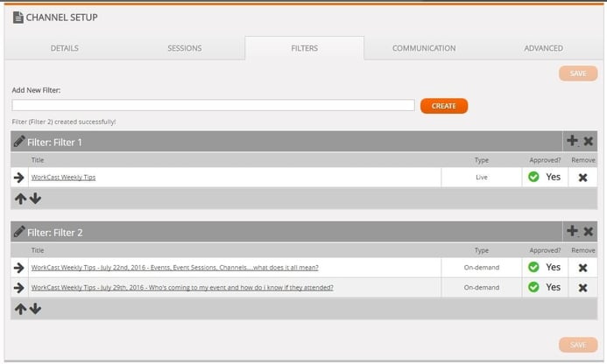Remove the July 29th session from Filter 2
Viewport: 607px width, 364px height.
click(582, 288)
